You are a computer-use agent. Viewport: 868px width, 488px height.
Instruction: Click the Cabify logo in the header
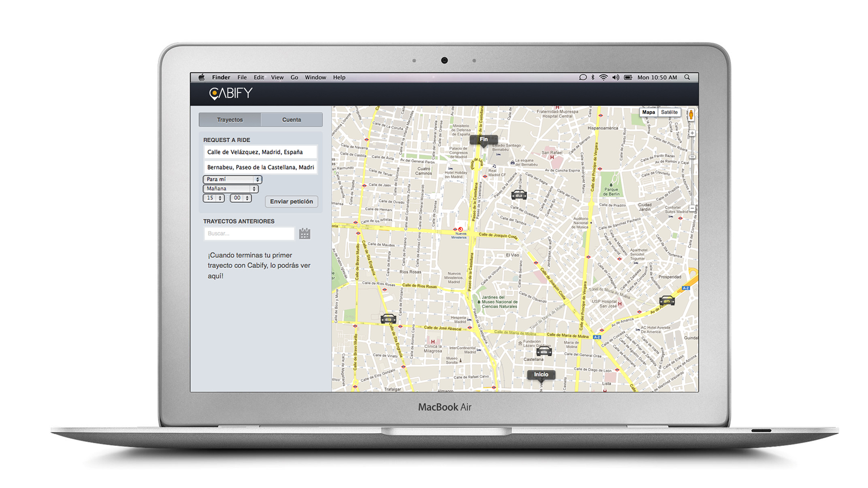(231, 93)
